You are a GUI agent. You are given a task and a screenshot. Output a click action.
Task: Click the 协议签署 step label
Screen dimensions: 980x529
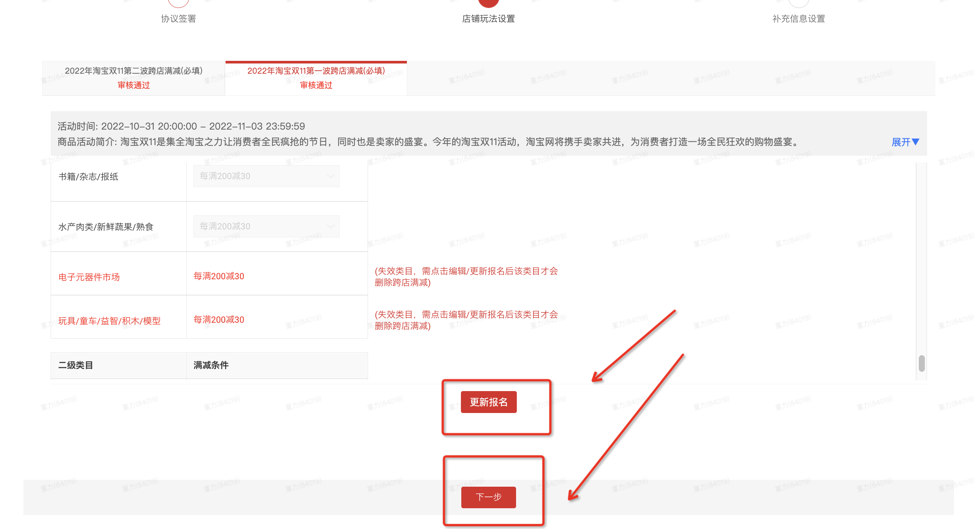178,19
